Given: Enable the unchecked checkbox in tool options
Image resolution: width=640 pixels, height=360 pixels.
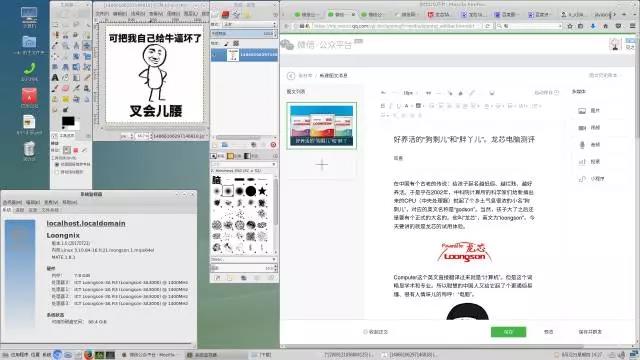Looking at the screenshot, I should click(57, 172).
